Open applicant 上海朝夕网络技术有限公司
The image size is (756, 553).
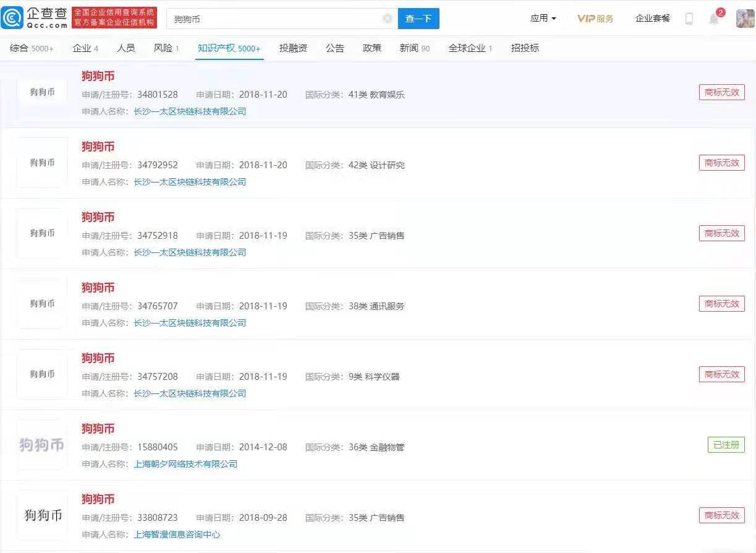185,465
